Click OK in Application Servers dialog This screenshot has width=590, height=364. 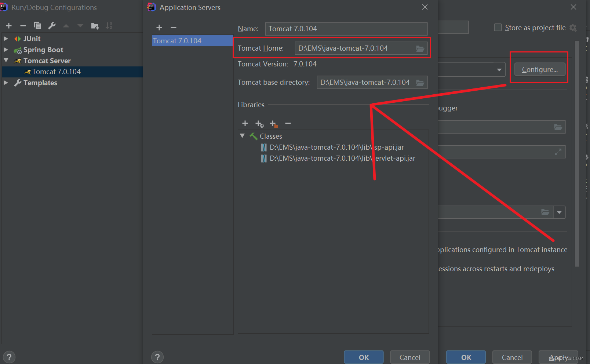(364, 357)
